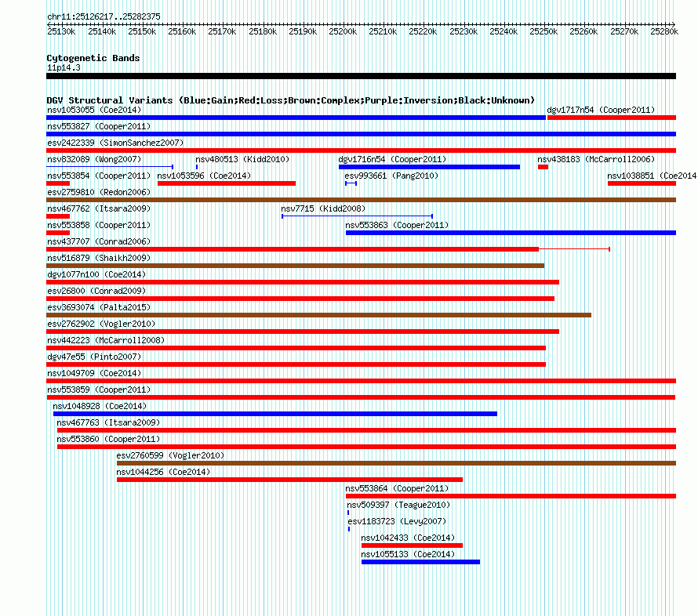Screen dimensions: 698x616
Task: Click the nsv832089 (Wong2007) label
Action: 94,159
